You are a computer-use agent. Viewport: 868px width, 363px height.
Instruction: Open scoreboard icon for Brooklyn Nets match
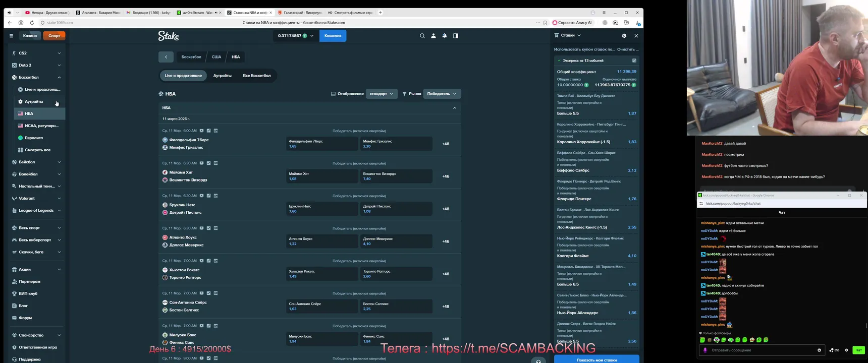pyautogui.click(x=215, y=196)
